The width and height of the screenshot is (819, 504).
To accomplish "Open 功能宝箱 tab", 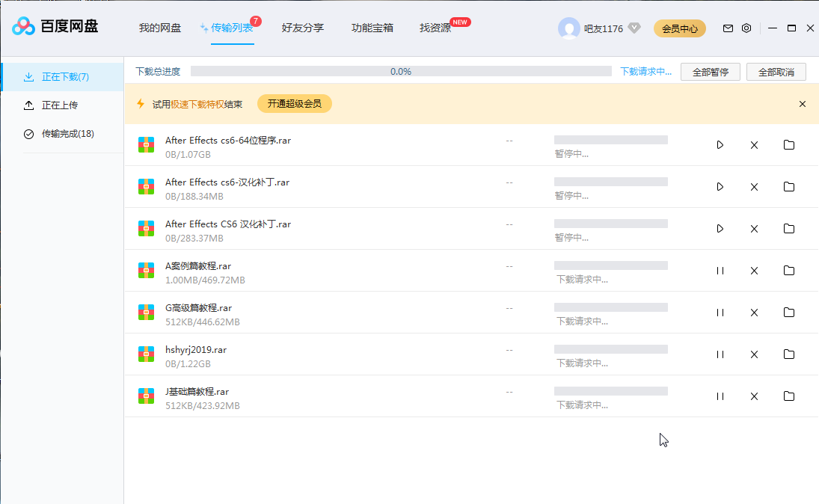I will (372, 28).
